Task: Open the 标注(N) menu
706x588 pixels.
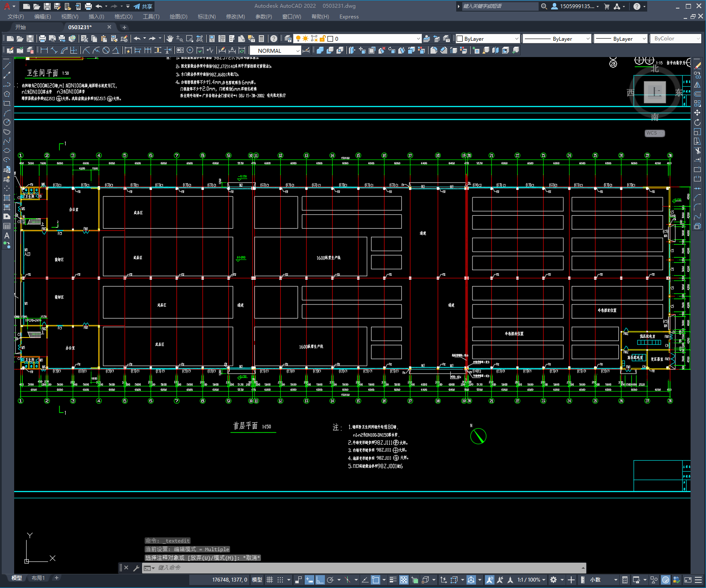Action: click(x=206, y=17)
